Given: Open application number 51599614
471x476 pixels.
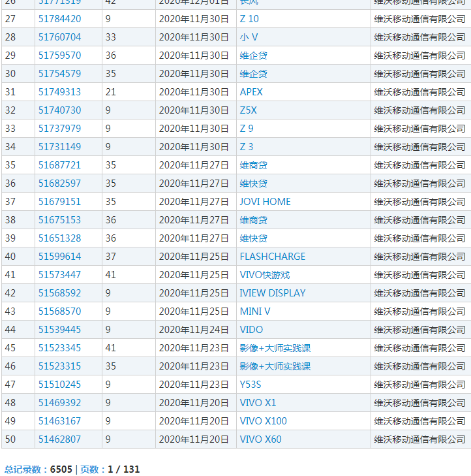Looking at the screenshot, I should coord(59,256).
